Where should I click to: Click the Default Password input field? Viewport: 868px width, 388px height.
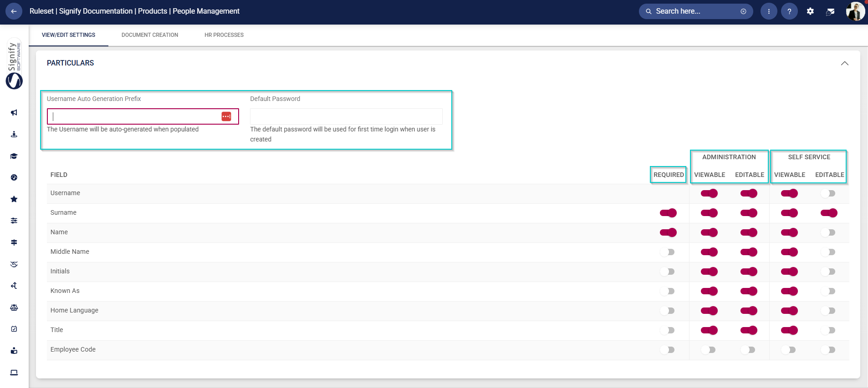(x=346, y=116)
